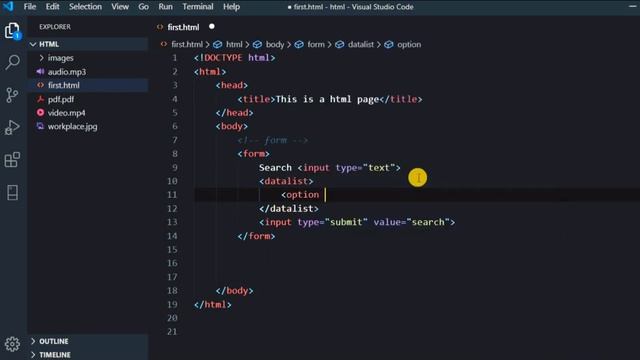Image resolution: width=640 pixels, height=360 pixels.
Task: Click the title text 'This is a html page'
Action: pos(327,99)
